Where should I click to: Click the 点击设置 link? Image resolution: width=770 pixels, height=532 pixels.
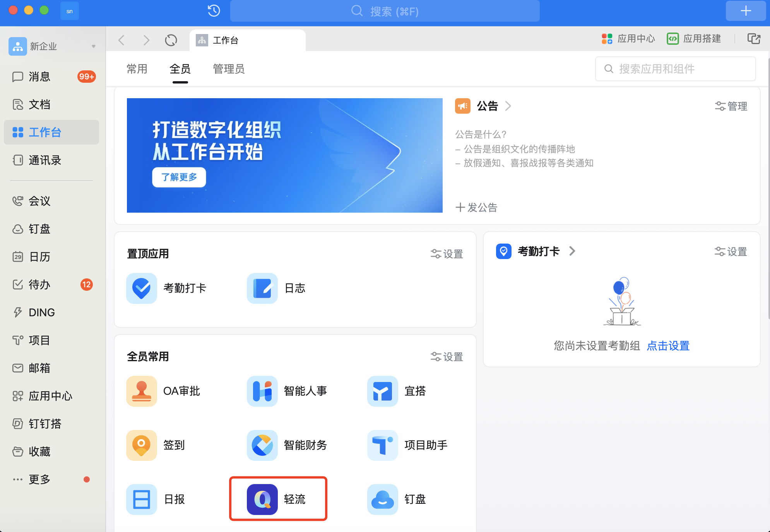668,346
